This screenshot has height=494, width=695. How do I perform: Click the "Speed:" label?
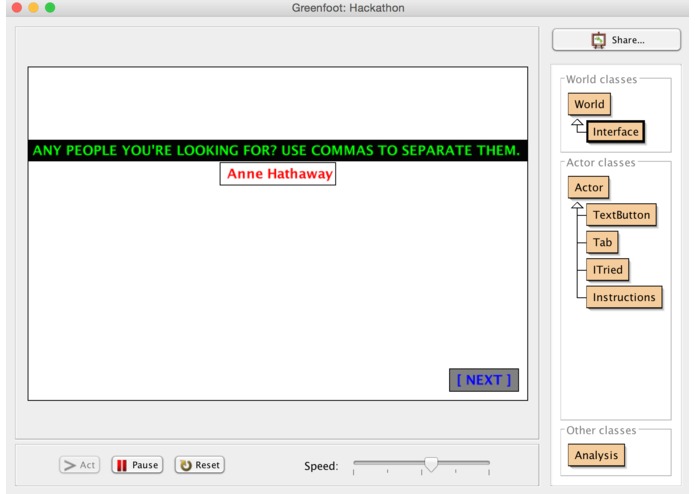[x=321, y=466]
